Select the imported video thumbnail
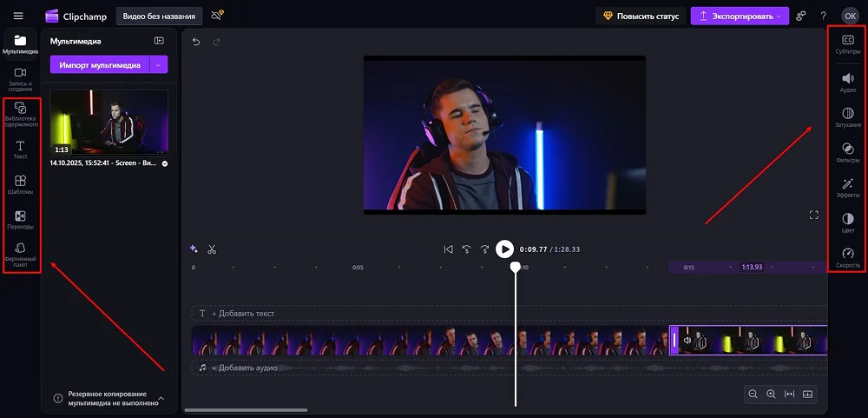 108,123
